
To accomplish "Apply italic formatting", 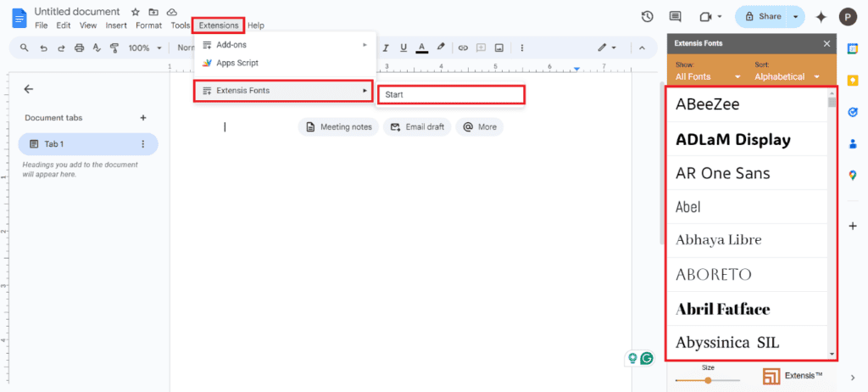I will [x=386, y=48].
